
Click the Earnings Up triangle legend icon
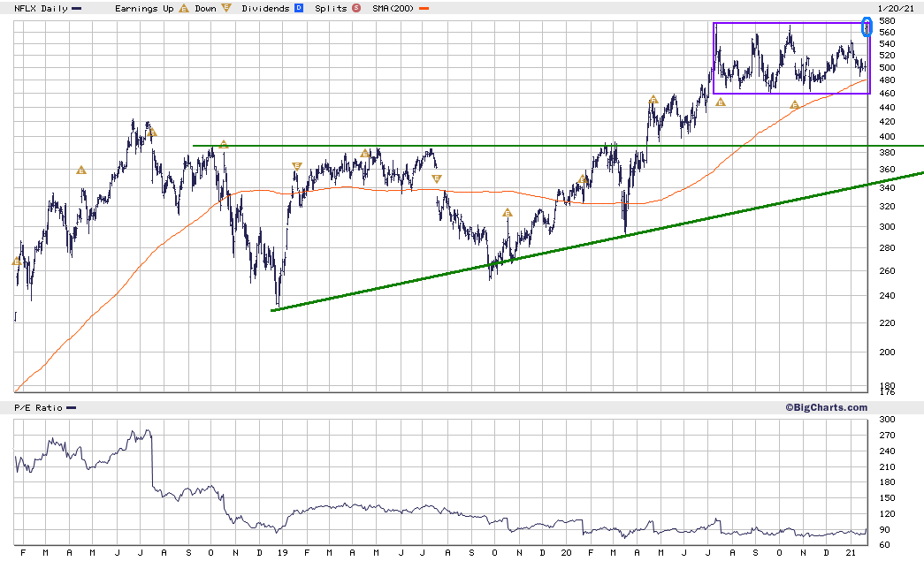[184, 8]
